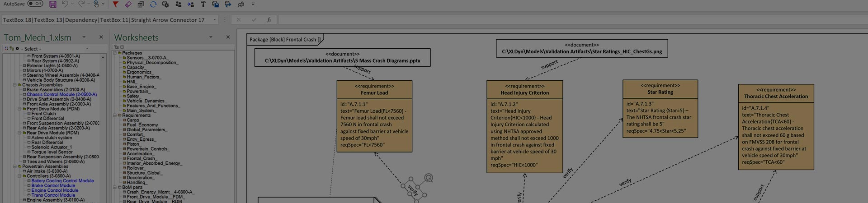The width and height of the screenshot is (868, 203).
Task: Open the Battery Cooling Control Module link
Action: coord(62,181)
